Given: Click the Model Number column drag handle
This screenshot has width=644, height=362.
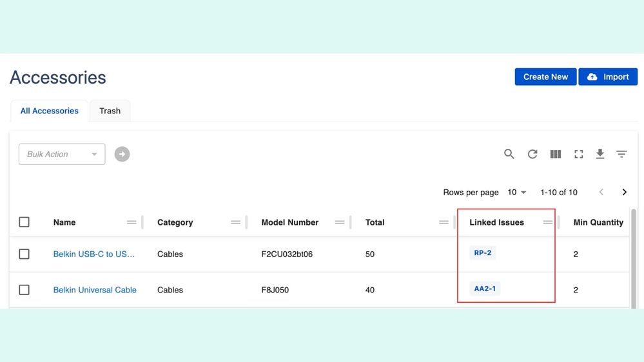Looking at the screenshot, I should click(x=340, y=222).
